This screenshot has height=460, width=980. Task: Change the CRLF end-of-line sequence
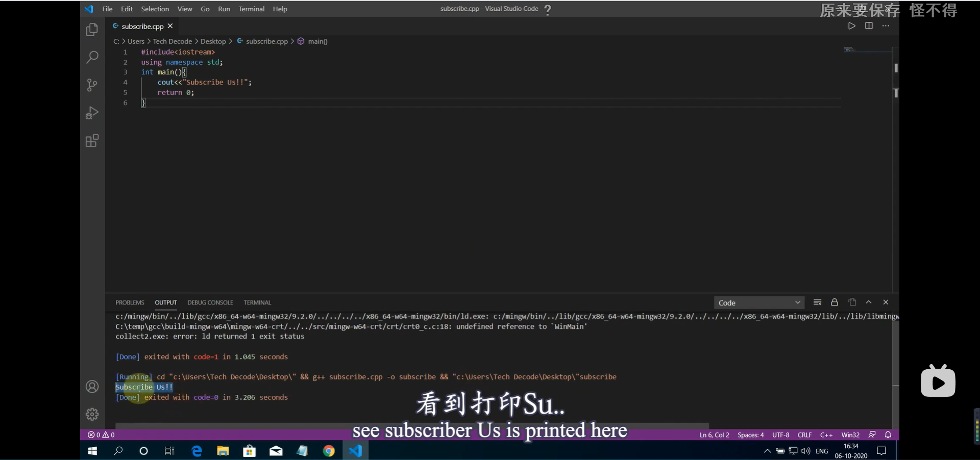[804, 435]
